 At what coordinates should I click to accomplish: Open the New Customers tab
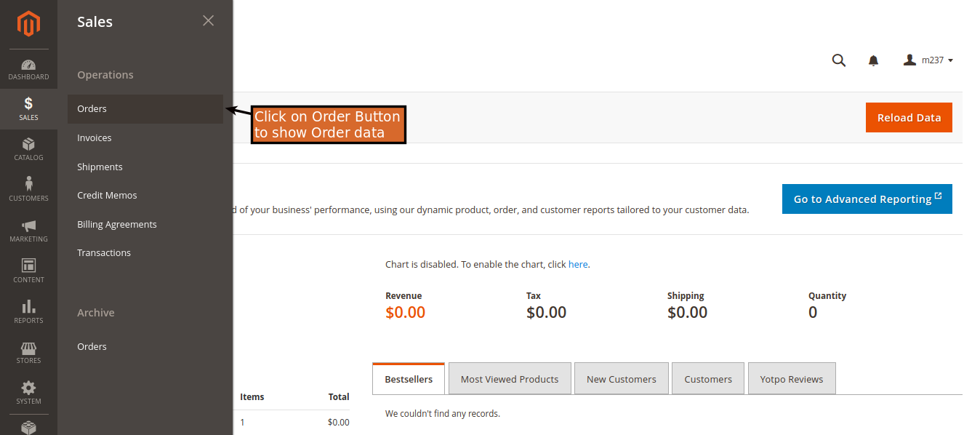click(x=621, y=378)
